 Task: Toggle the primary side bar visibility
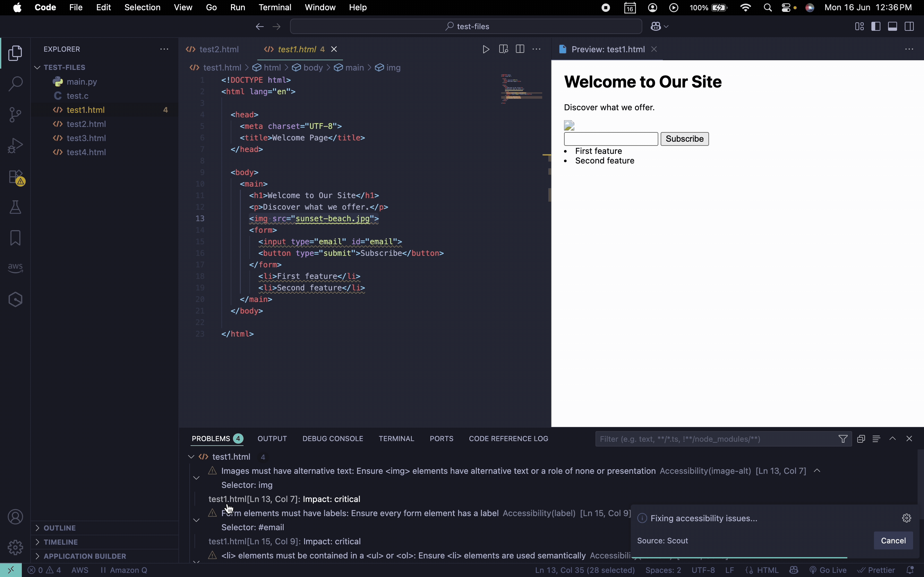pyautogui.click(x=876, y=26)
